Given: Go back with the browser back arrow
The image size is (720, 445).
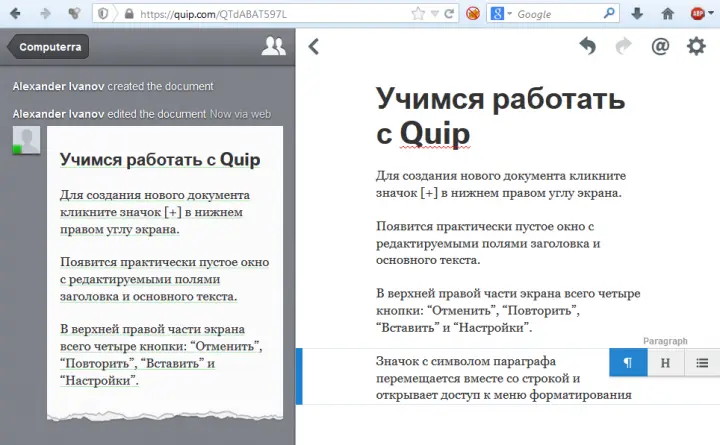Looking at the screenshot, I should tap(15, 14).
